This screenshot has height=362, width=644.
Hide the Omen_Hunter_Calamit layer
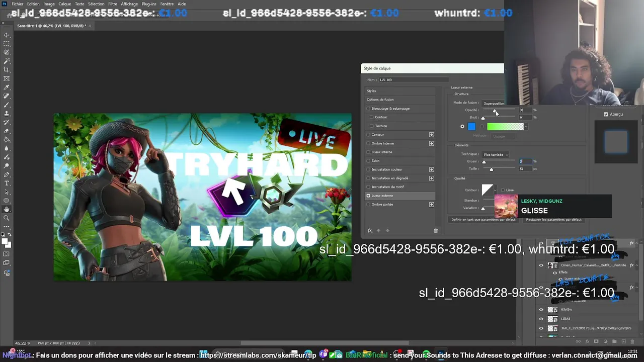(541, 265)
